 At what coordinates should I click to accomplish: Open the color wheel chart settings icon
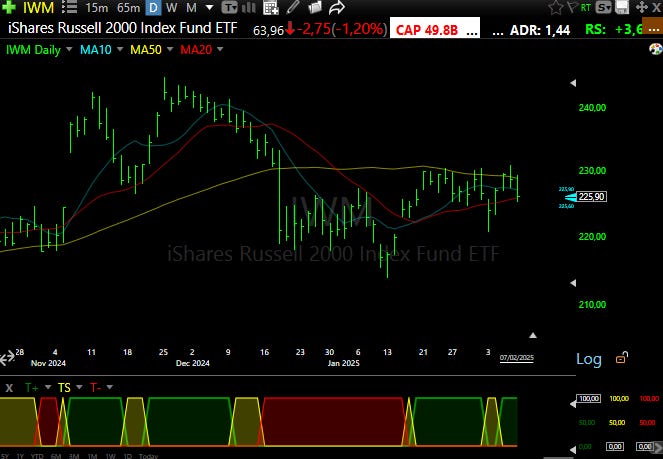[x=656, y=49]
